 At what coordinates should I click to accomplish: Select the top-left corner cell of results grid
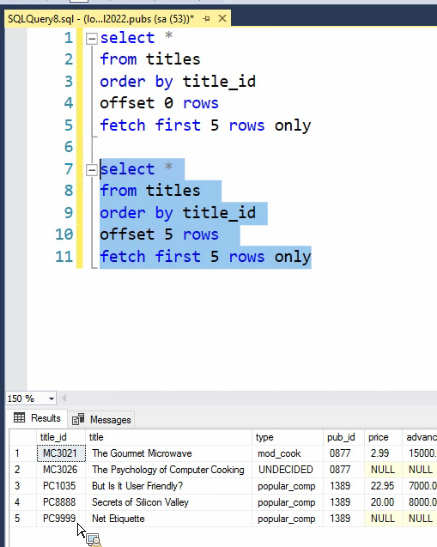pyautogui.click(x=23, y=437)
